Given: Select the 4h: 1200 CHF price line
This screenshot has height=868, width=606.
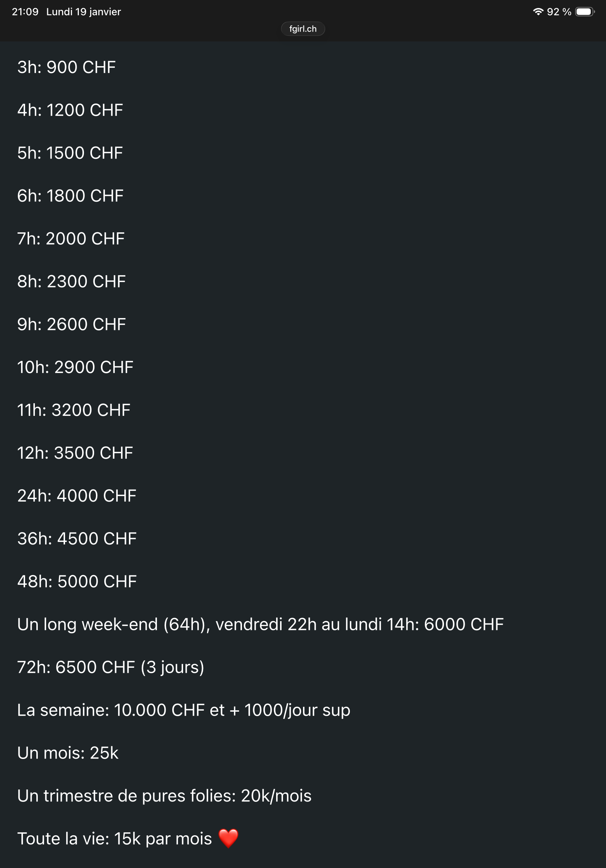Looking at the screenshot, I should click(70, 110).
